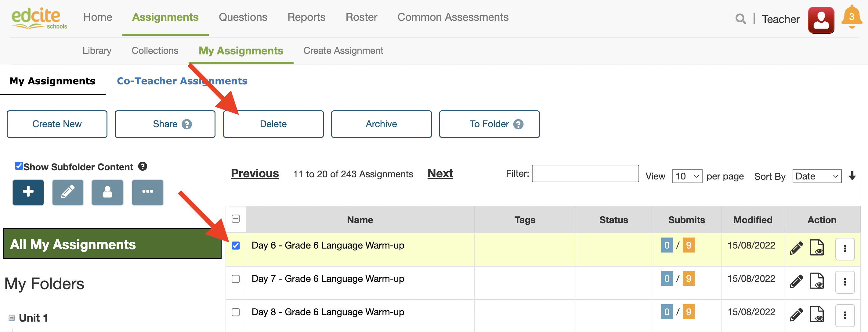
Task: Click the Delete button
Action: pyautogui.click(x=273, y=124)
